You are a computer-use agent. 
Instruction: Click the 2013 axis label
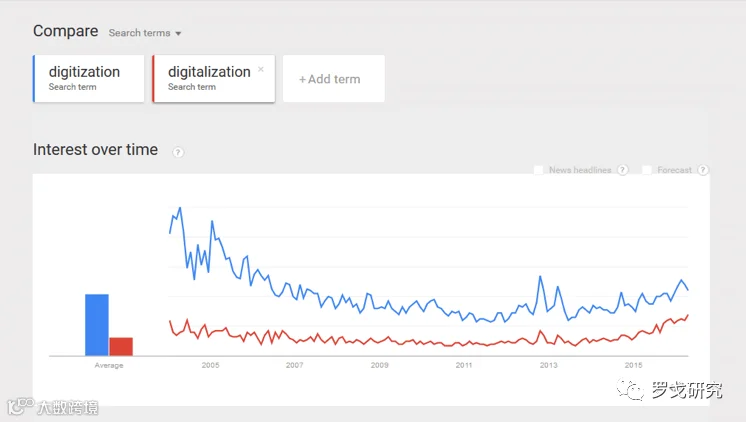coord(549,365)
